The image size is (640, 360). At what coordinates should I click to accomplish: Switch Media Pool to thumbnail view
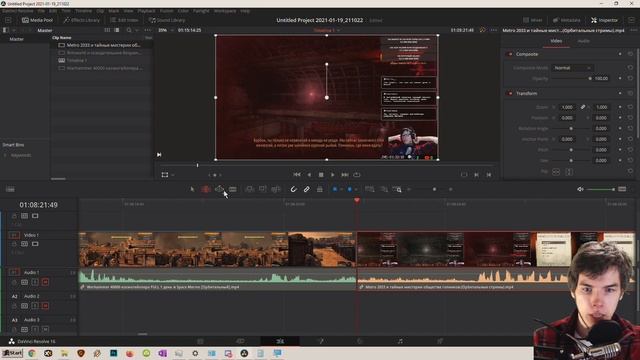click(107, 30)
